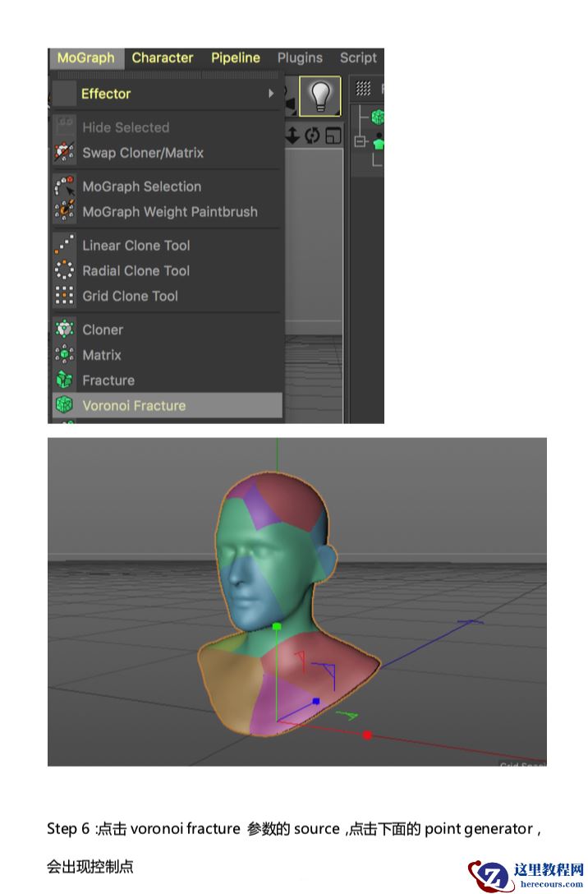Choose Effector in MoGraph menu
The width and height of the screenshot is (588, 894).
[x=167, y=94]
